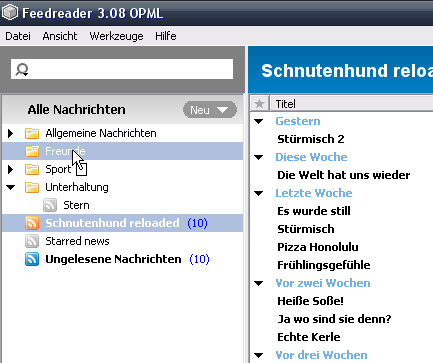The image size is (433, 363).
Task: Click the star column header icon
Action: click(x=259, y=104)
